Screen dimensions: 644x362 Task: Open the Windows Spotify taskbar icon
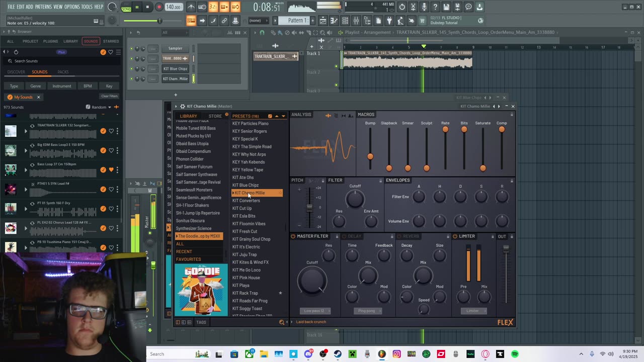tap(515, 354)
